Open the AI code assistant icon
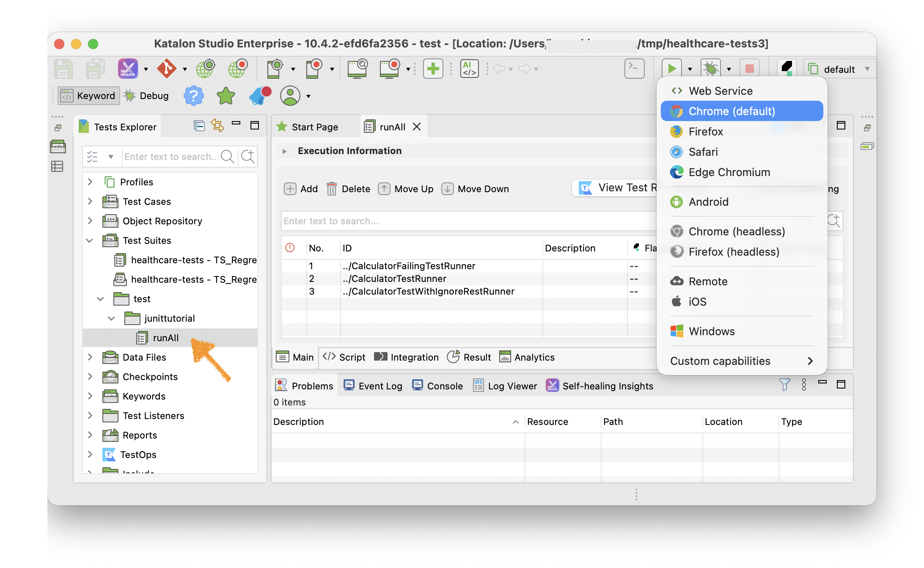This screenshot has height=568, width=924. point(470,69)
